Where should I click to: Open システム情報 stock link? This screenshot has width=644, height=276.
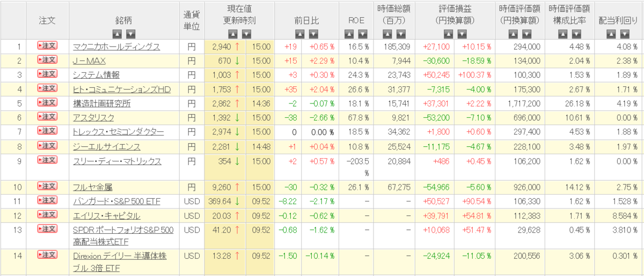(97, 76)
